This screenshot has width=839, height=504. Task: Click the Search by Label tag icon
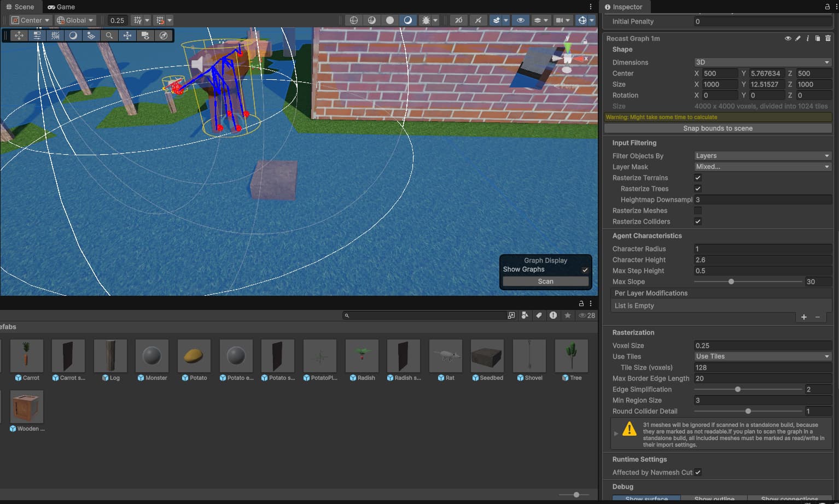(x=539, y=315)
